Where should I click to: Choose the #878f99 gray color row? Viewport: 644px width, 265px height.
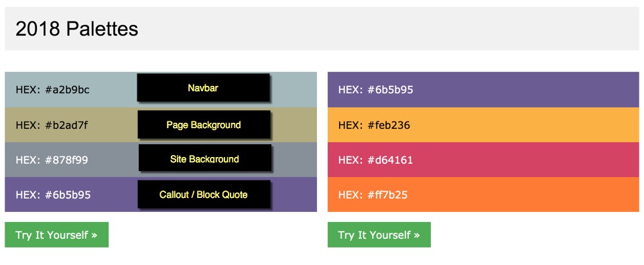tap(161, 160)
